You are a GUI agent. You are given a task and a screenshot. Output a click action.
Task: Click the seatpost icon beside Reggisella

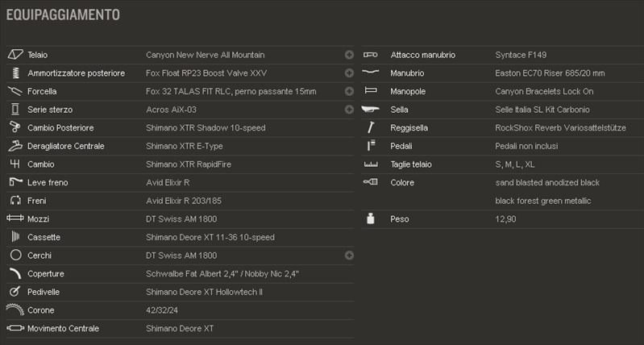(371, 127)
